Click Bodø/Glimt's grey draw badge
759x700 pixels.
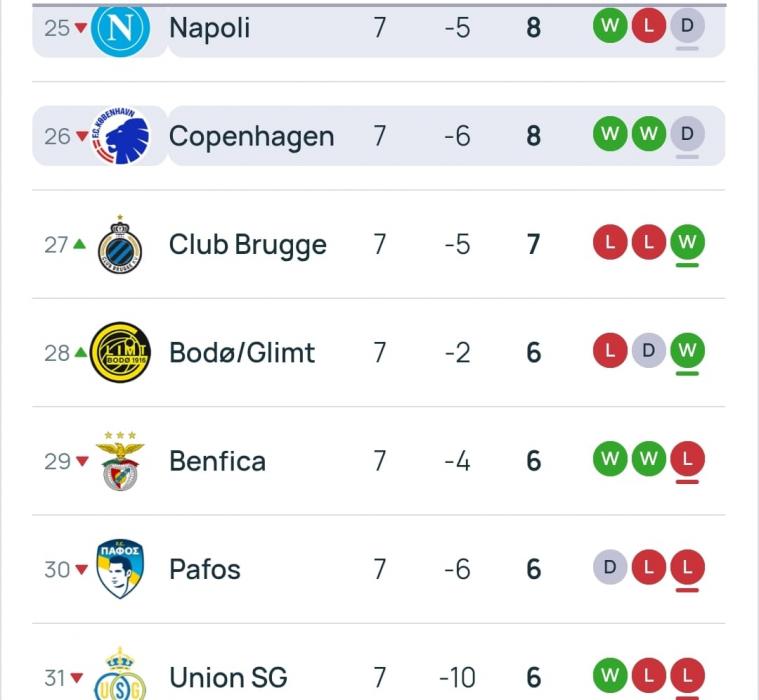(x=648, y=351)
